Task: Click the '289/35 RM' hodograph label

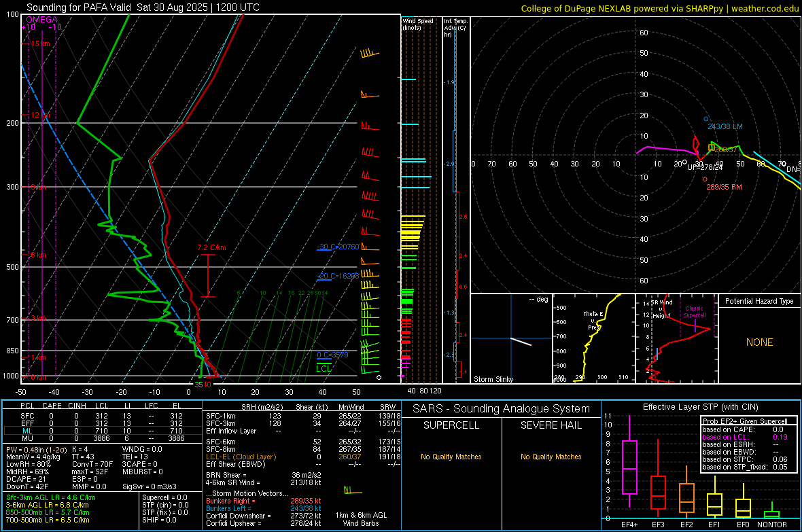Action: pos(724,188)
